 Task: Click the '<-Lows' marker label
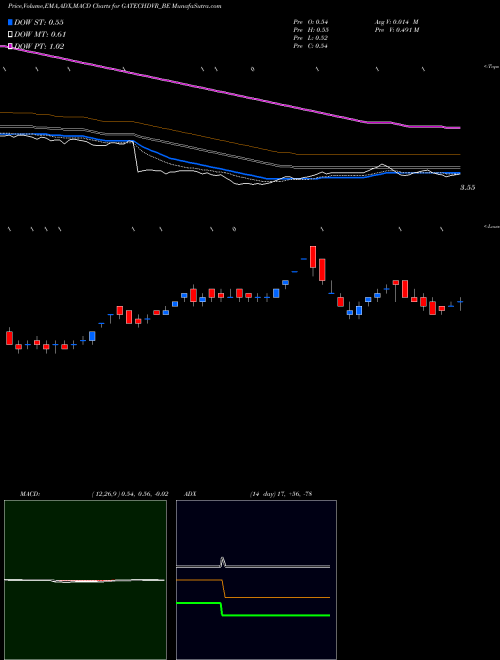point(491,226)
